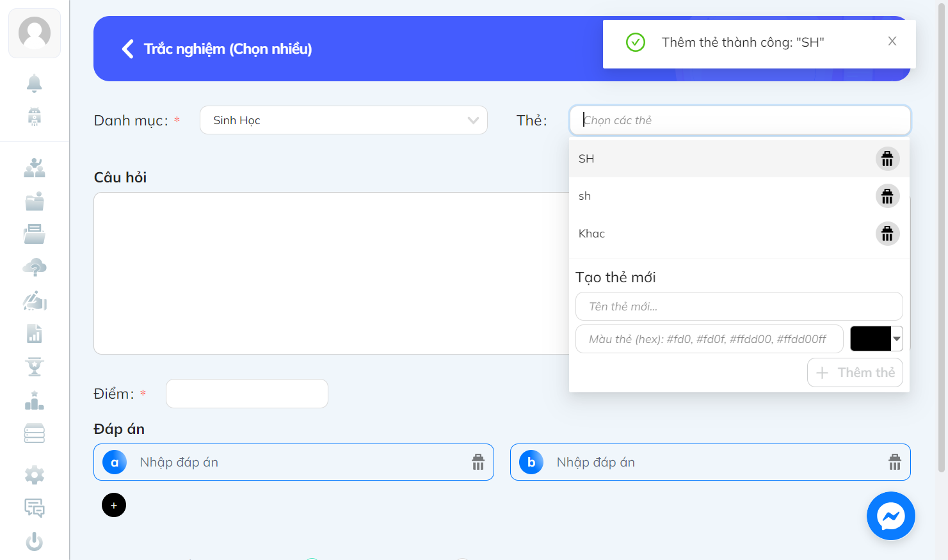
Task: Click the Thêm thẻ button
Action: coord(855,372)
